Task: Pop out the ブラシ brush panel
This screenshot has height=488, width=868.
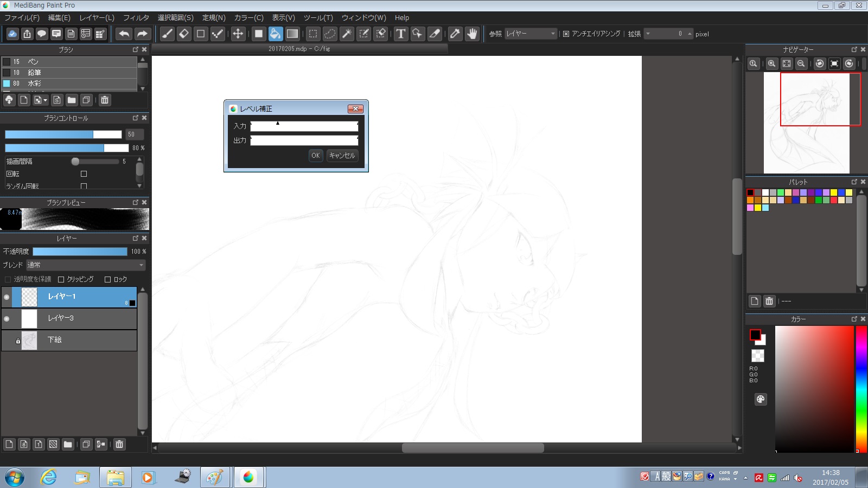Action: click(x=135, y=49)
